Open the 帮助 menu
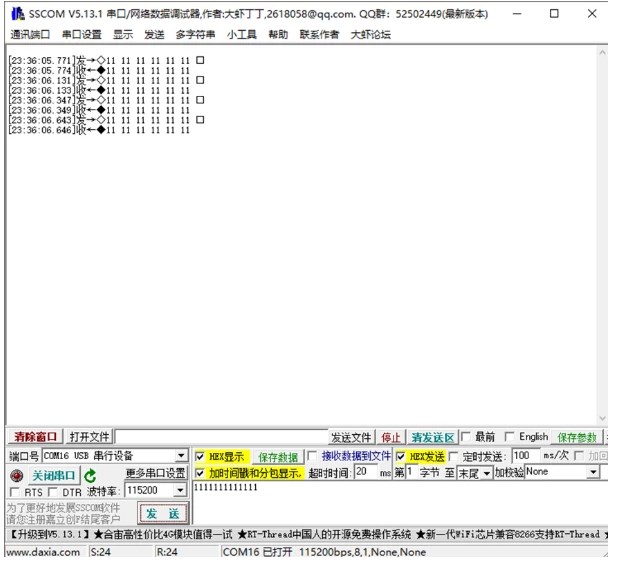This screenshot has height=569, width=617. tap(278, 34)
